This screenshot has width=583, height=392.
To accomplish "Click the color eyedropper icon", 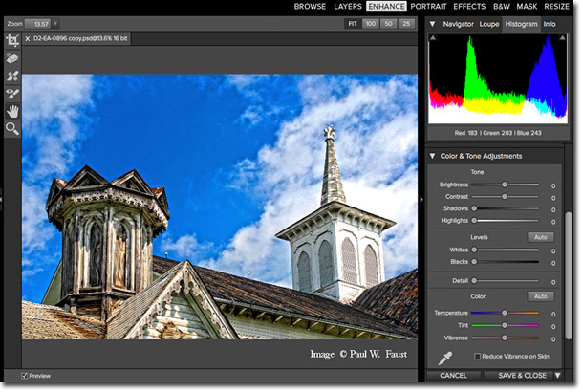I will pyautogui.click(x=444, y=358).
